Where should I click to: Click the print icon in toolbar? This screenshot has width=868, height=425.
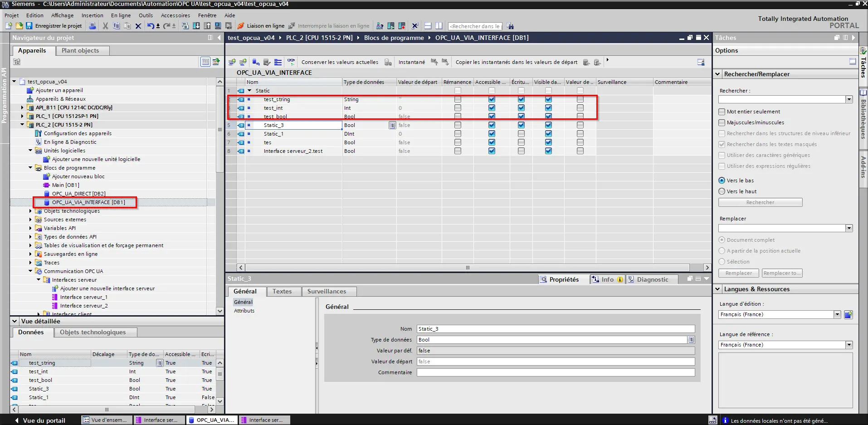[93, 26]
